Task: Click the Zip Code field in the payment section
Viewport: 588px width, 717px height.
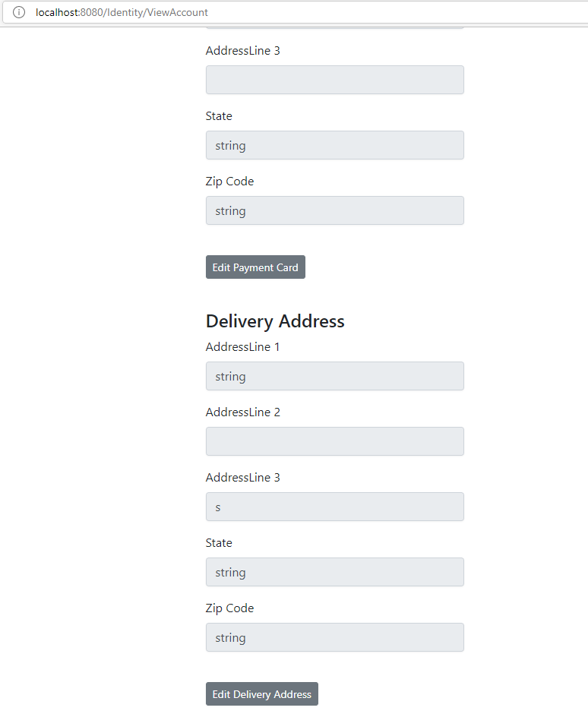Action: click(x=334, y=210)
